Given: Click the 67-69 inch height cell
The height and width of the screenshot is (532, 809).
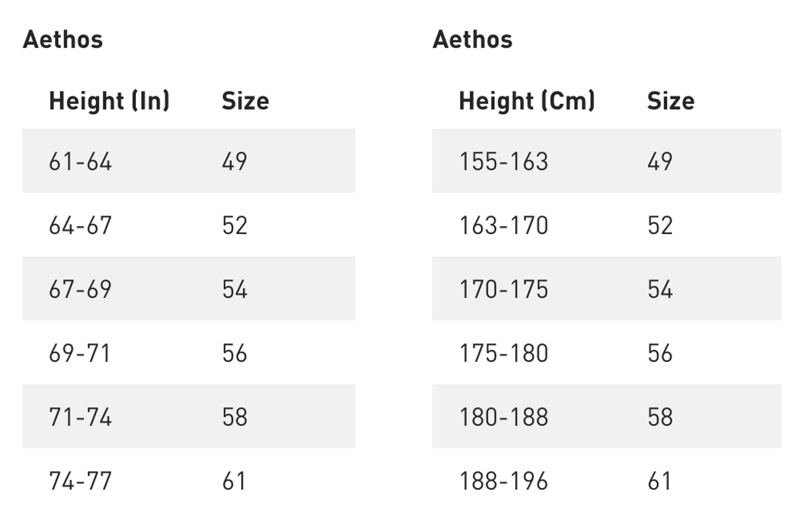Looking at the screenshot, I should [80, 289].
